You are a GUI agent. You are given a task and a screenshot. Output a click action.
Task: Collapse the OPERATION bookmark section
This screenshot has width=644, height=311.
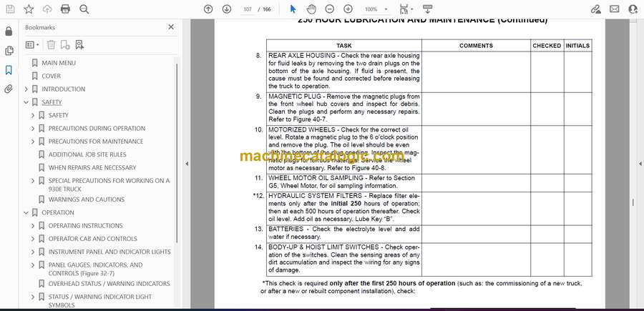pyautogui.click(x=26, y=212)
